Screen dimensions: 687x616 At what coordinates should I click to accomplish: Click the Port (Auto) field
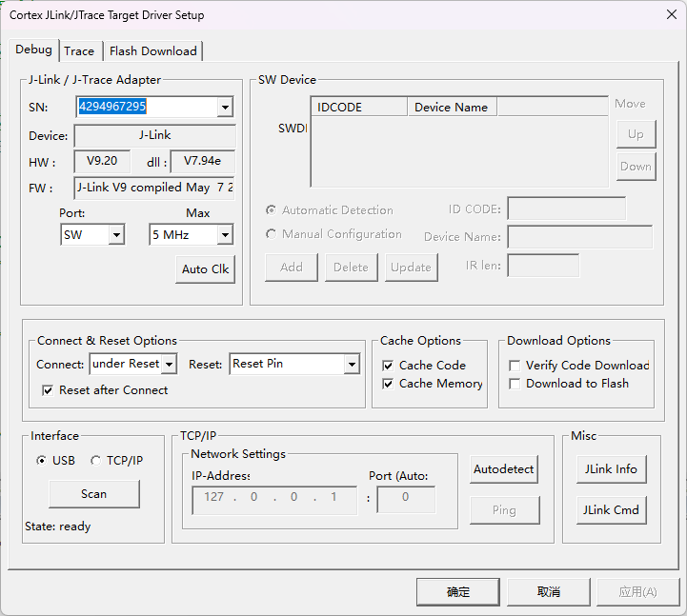406,499
